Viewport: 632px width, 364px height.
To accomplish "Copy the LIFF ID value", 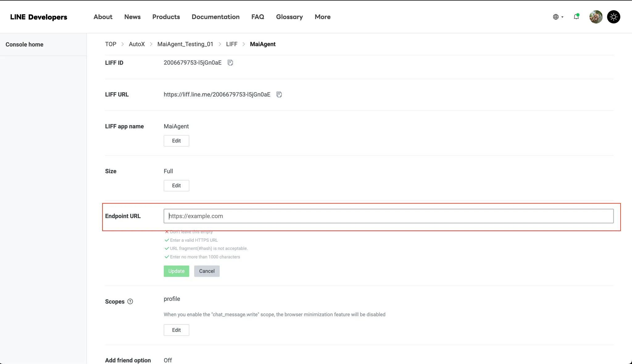I will tap(230, 63).
